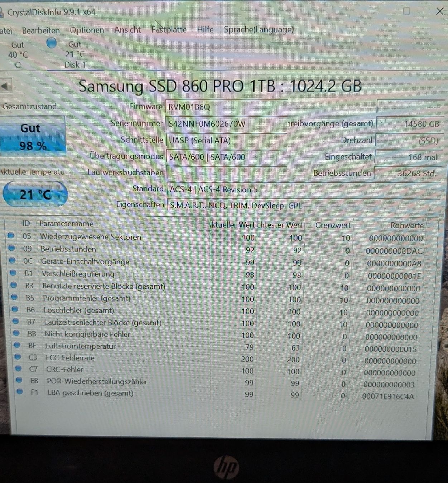This screenshot has width=448, height=483.
Task: Select the ECC-Fehlerrate attribute name
Action: [x=70, y=358]
